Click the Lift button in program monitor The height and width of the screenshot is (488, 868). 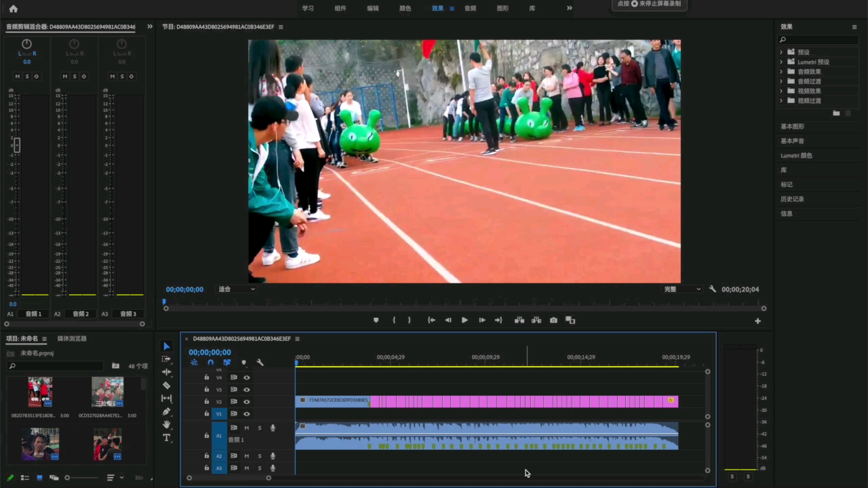point(519,320)
